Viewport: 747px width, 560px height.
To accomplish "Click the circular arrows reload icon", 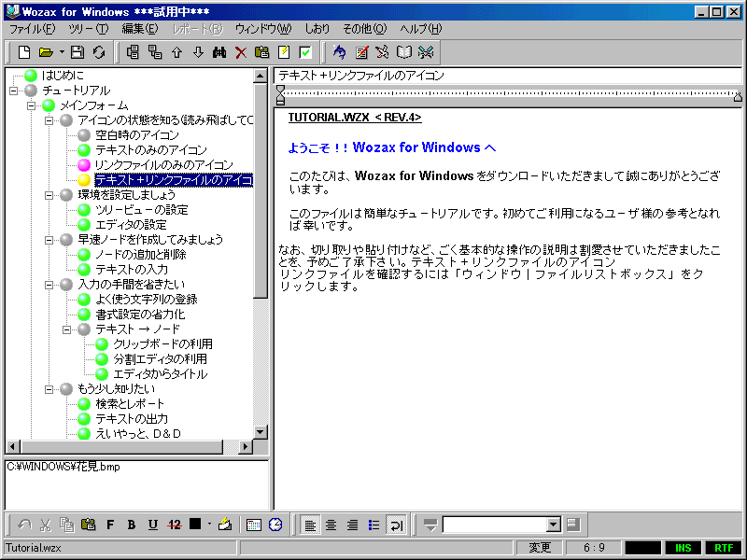I will pos(99,52).
